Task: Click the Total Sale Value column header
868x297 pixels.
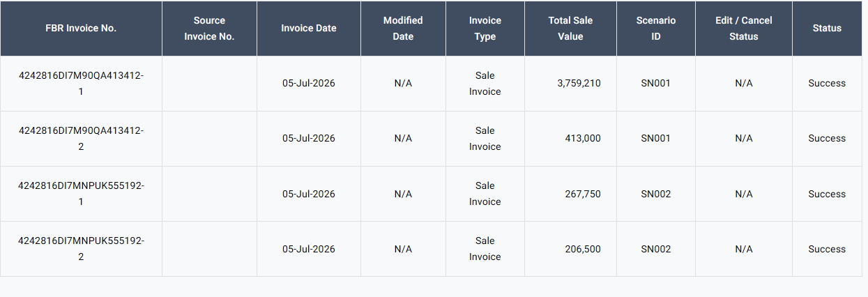Action: point(570,29)
